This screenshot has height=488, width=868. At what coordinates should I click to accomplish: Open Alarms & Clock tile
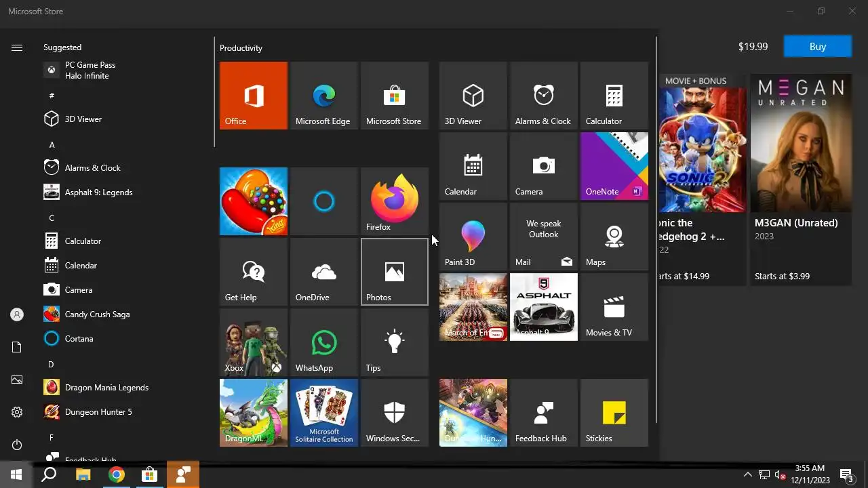544,96
